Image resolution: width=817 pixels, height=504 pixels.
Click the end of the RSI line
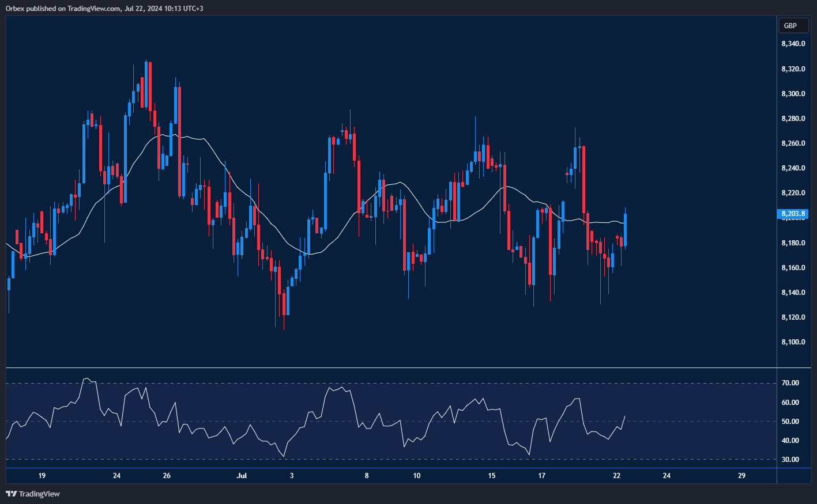coord(625,416)
